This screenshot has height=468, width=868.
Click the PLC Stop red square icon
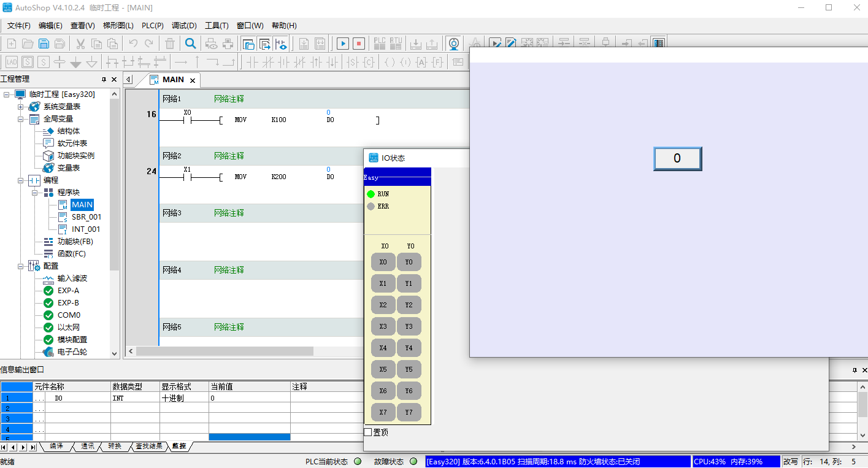(x=359, y=44)
